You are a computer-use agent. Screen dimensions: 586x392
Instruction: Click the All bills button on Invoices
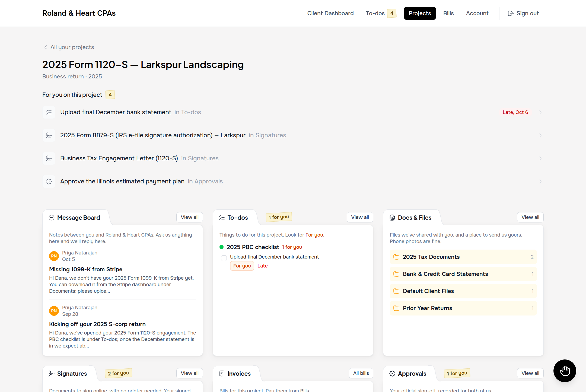tap(361, 373)
